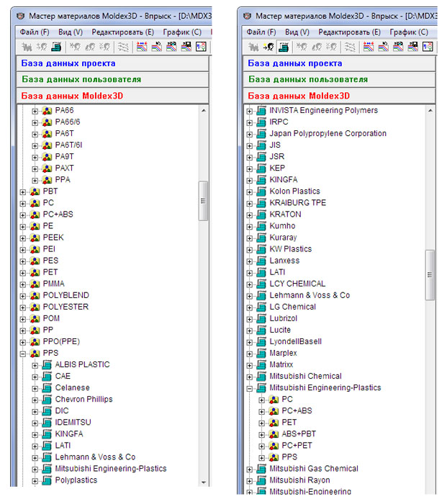Select PC+ABS in left window polymer tree
Screen dimensions: 447x504
point(58,215)
